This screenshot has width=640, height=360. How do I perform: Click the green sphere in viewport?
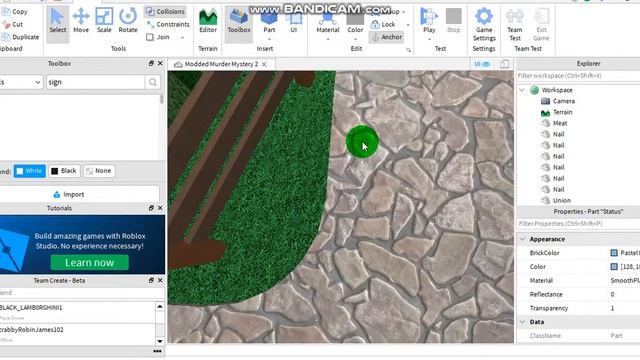click(362, 141)
